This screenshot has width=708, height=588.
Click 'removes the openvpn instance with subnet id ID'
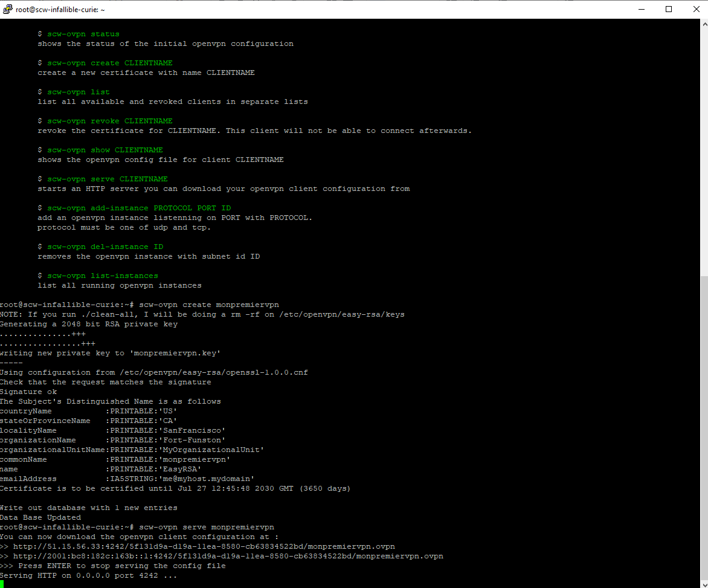pos(149,256)
